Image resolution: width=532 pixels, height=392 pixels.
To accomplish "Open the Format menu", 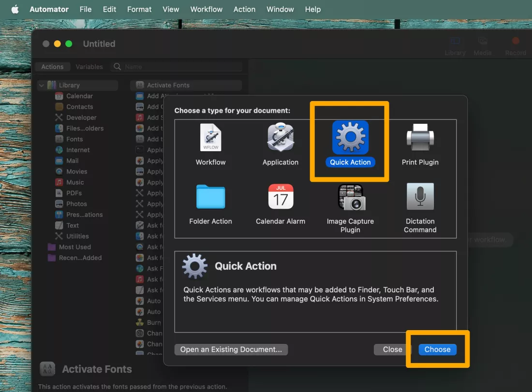I will 139,9.
